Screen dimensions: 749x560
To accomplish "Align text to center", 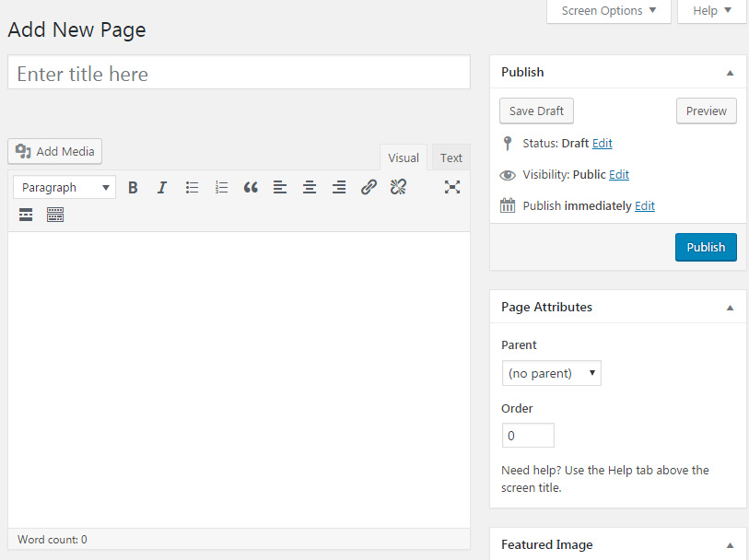I will (x=310, y=187).
